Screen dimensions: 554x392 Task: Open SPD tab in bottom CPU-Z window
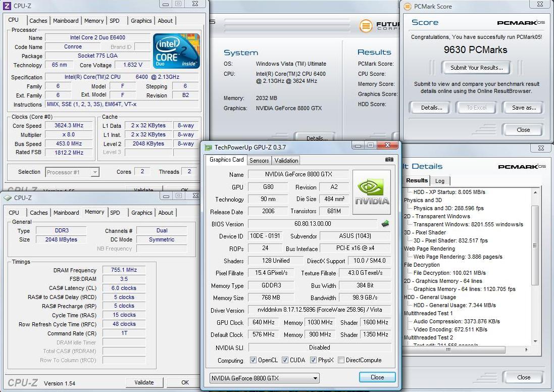115,213
